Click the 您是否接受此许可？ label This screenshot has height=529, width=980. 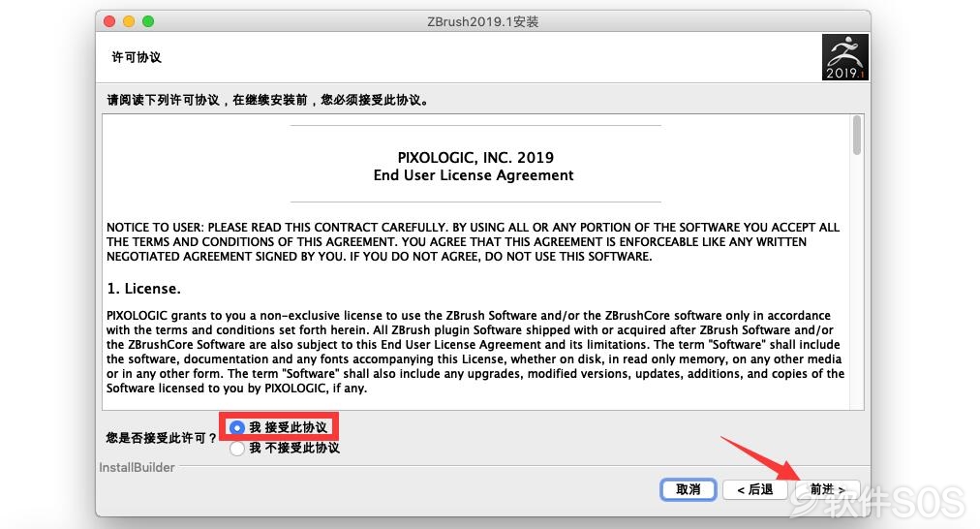click(162, 438)
